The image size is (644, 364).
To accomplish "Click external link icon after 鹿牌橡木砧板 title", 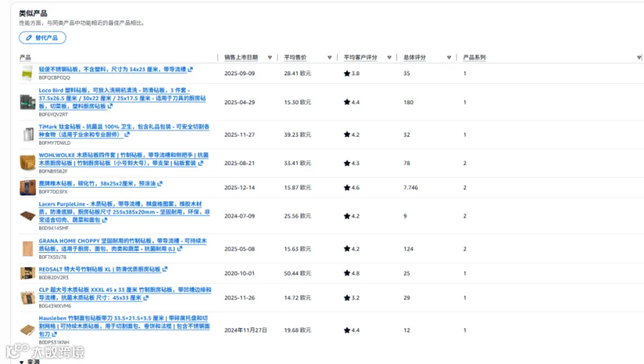I will pyautogui.click(x=160, y=183).
